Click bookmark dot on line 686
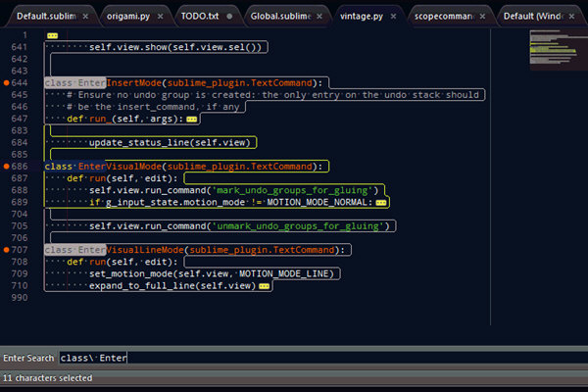 coord(7,167)
